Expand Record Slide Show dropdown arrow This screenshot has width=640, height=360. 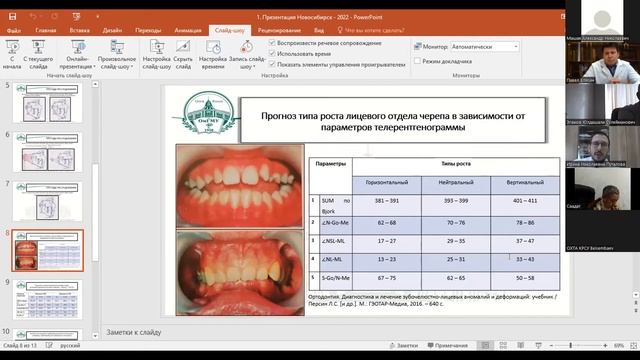point(254,67)
